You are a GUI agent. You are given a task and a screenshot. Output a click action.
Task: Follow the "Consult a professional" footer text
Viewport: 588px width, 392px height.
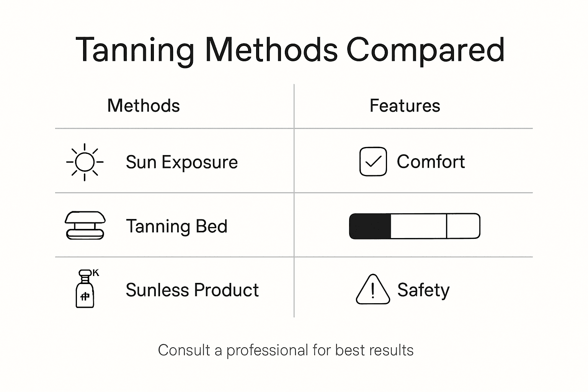click(x=286, y=350)
